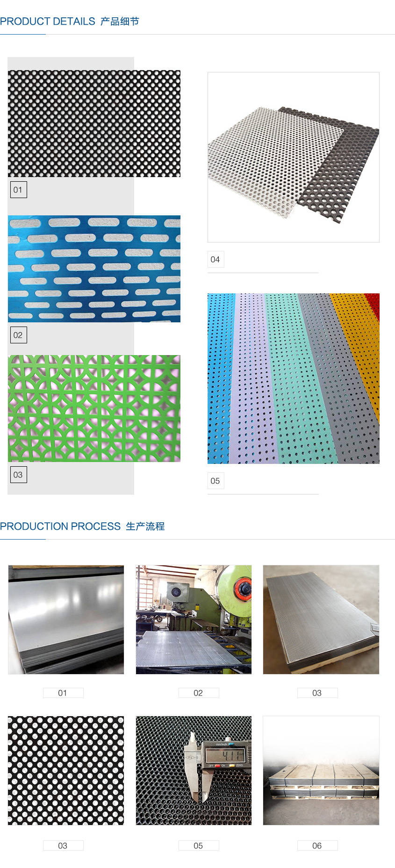
Task: Select the PRODUCTION PROCESS heading
Action: pyautogui.click(x=82, y=526)
